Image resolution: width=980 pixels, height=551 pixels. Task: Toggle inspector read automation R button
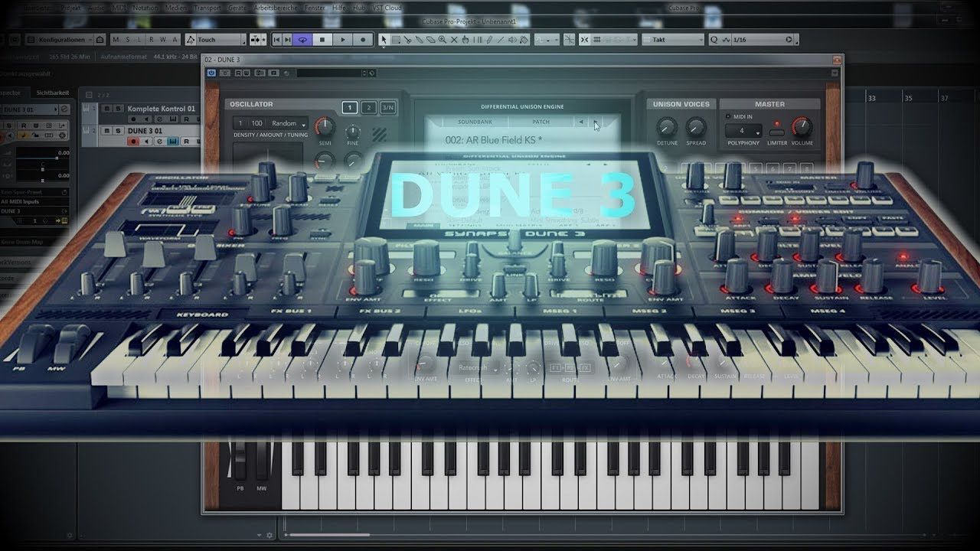24,126
